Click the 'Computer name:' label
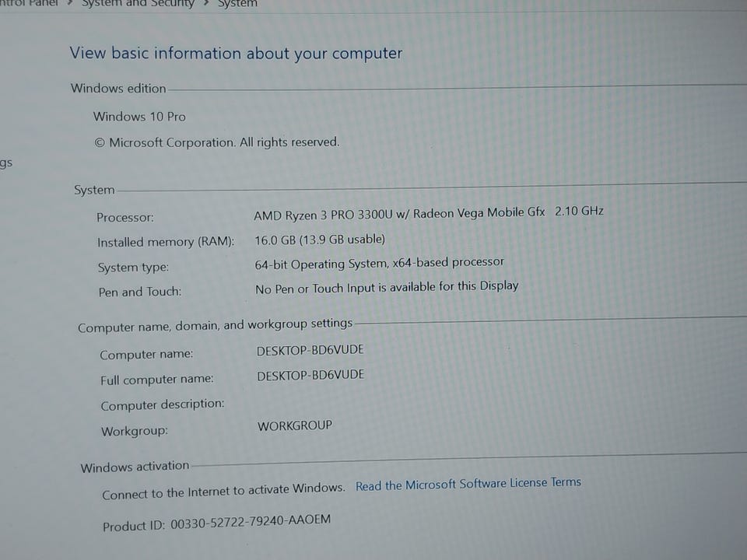747x560 pixels. point(146,355)
